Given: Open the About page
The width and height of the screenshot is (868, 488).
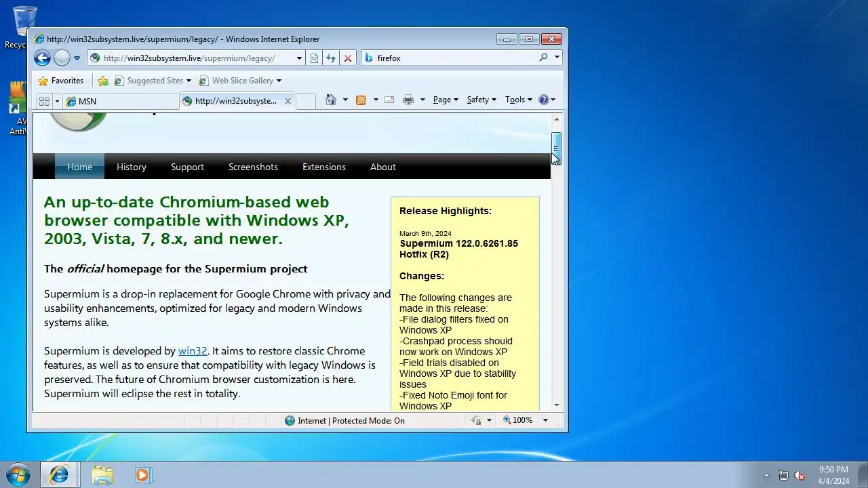Looking at the screenshot, I should point(383,167).
